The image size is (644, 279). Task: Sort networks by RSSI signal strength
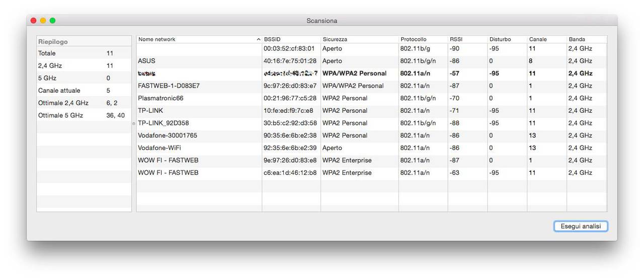[x=467, y=39]
